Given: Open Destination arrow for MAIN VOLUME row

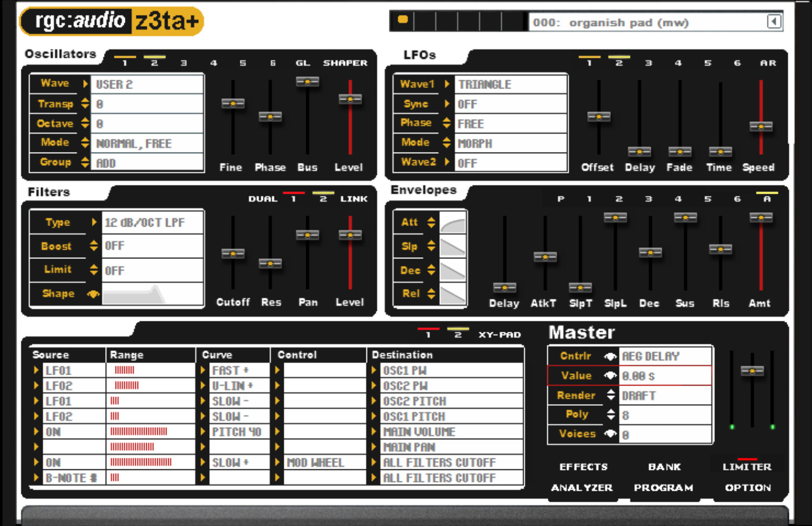Looking at the screenshot, I should click(x=373, y=432).
